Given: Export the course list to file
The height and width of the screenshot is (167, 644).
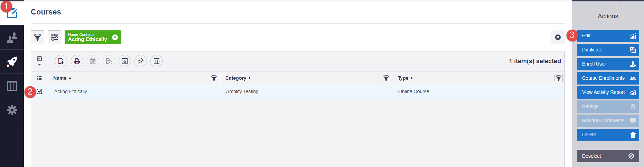Looking at the screenshot, I should [x=61, y=61].
